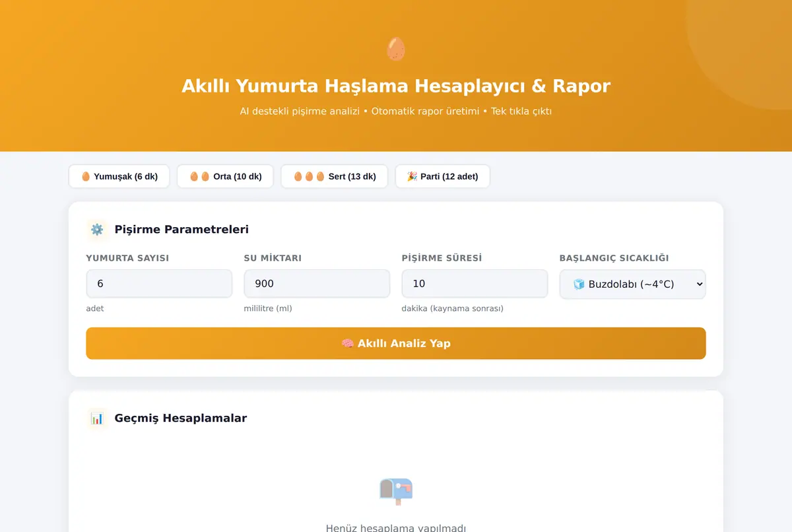This screenshot has height=532, width=792.
Task: Click the 'BAŞLANGIÇ SICAKLIĞI' label
Action: (x=614, y=258)
